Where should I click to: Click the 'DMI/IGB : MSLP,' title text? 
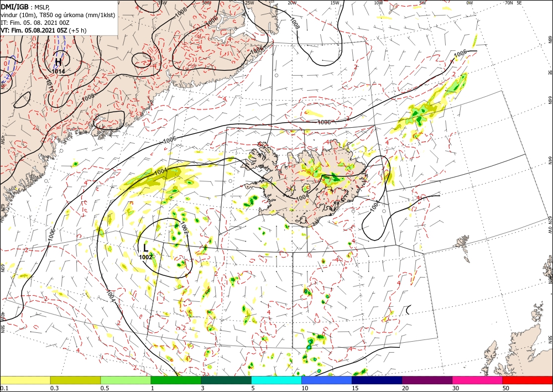[x=26, y=6]
